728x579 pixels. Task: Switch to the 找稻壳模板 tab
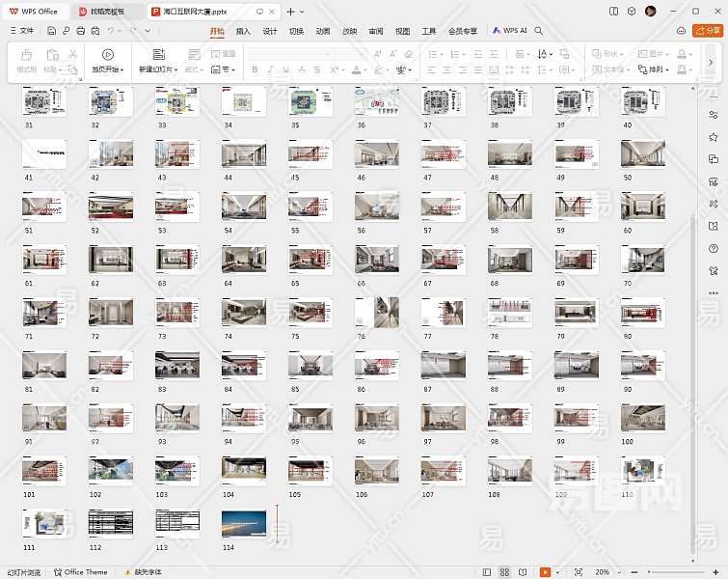tap(106, 11)
